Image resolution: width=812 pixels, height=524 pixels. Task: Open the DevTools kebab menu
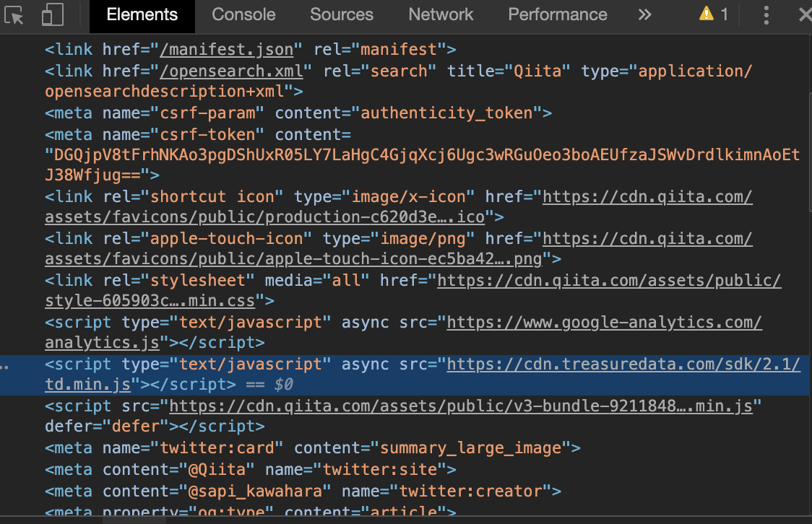[x=767, y=15]
